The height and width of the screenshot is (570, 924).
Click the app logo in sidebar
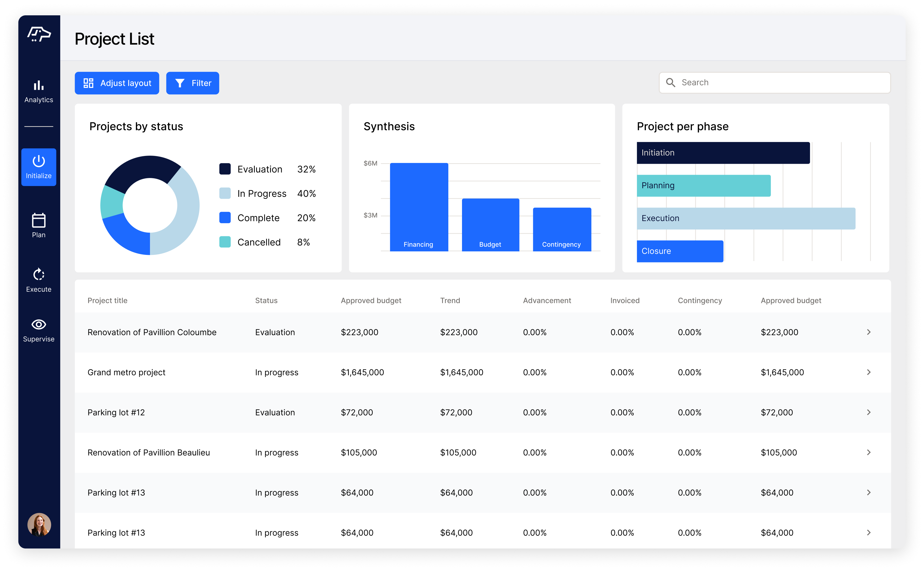click(x=39, y=34)
